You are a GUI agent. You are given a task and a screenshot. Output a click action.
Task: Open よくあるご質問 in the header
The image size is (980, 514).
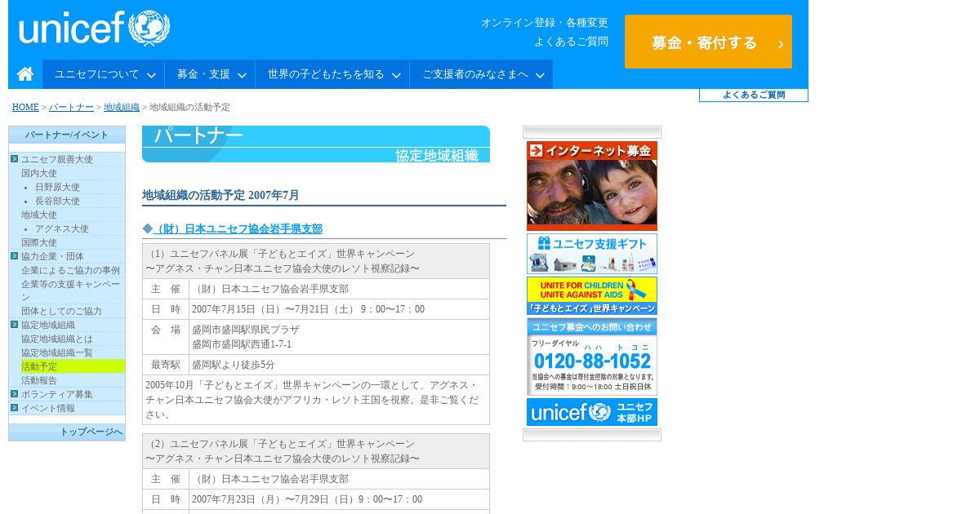572,42
